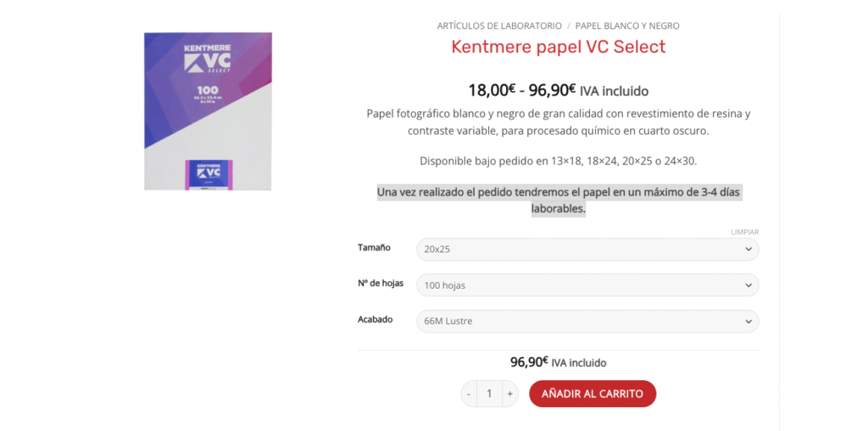Click the Kentmere VC Select product image
The height and width of the screenshot is (431, 868).
point(208,111)
